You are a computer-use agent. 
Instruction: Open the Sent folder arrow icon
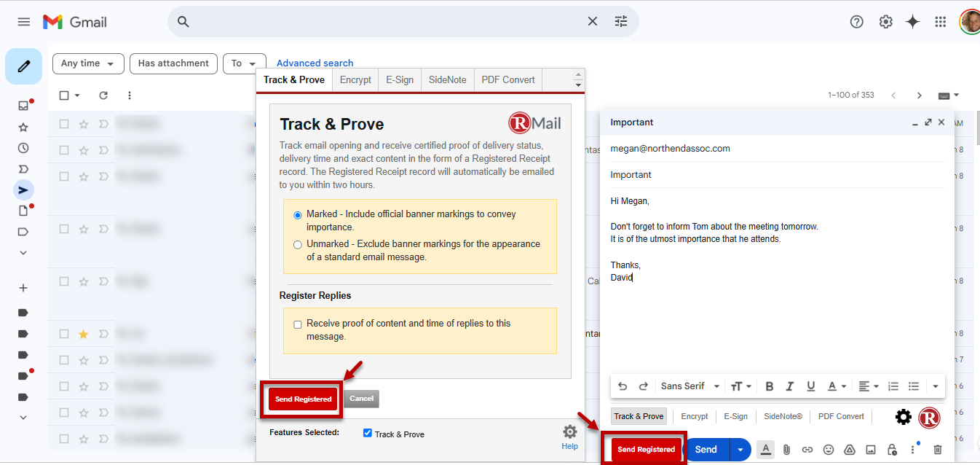click(23, 190)
